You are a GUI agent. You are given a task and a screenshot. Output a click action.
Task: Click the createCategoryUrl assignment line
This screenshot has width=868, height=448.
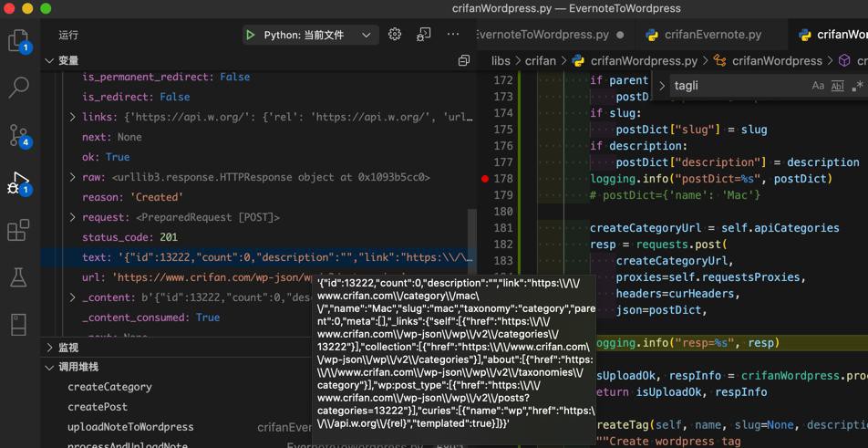pos(715,227)
